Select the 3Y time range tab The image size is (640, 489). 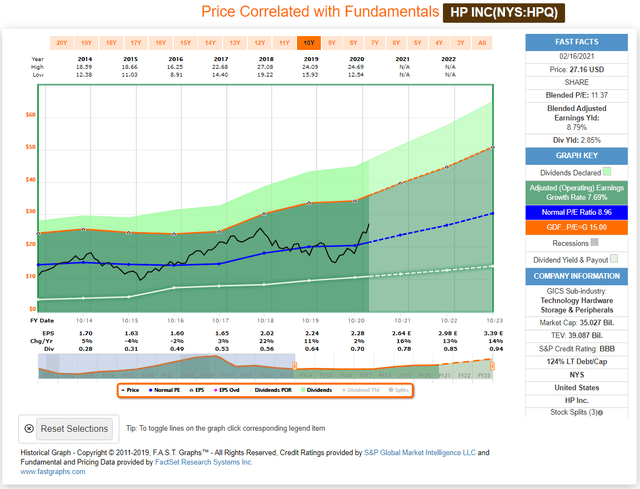[x=460, y=43]
